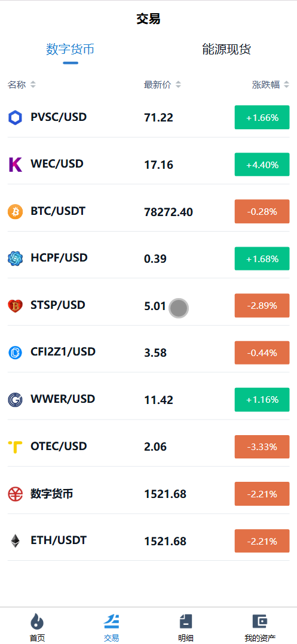The width and height of the screenshot is (297, 644).
Task: Click the STSP/USD red heart icon
Action: (x=15, y=306)
